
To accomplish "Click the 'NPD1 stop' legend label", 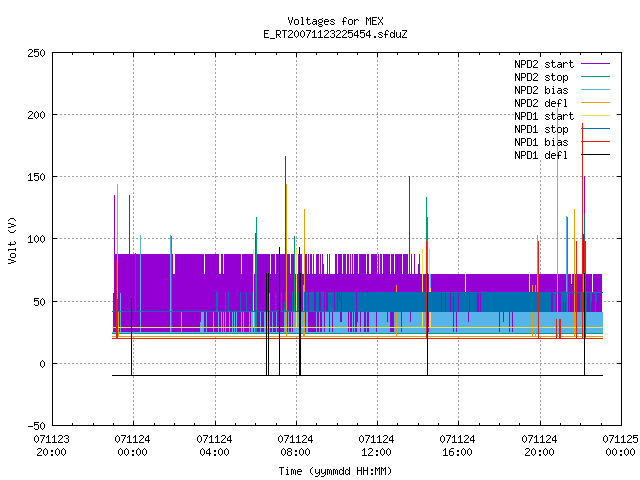I will coord(541,129).
